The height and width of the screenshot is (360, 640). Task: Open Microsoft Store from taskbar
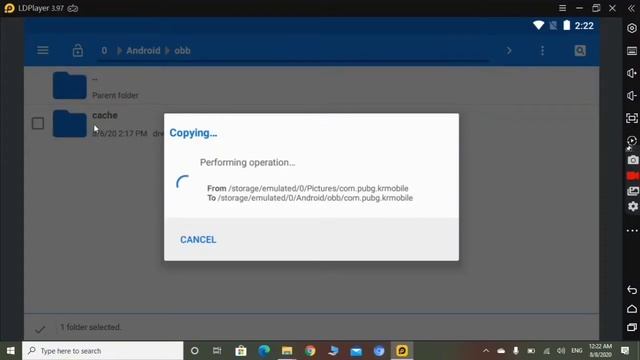(x=241, y=351)
